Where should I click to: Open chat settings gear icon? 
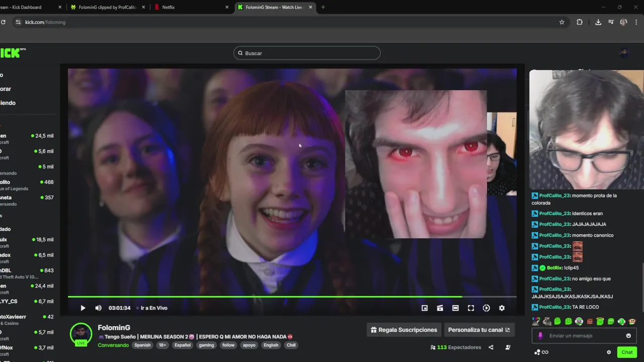click(609, 352)
